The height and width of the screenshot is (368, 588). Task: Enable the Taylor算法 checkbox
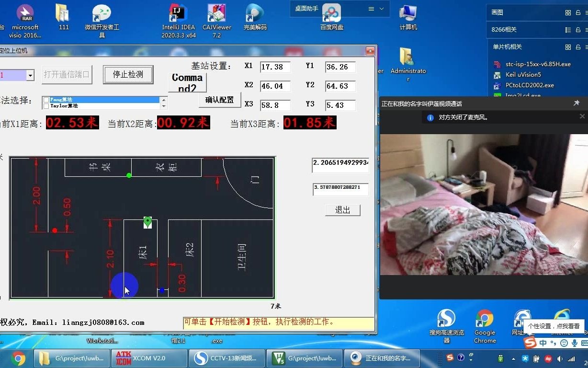[x=46, y=105]
